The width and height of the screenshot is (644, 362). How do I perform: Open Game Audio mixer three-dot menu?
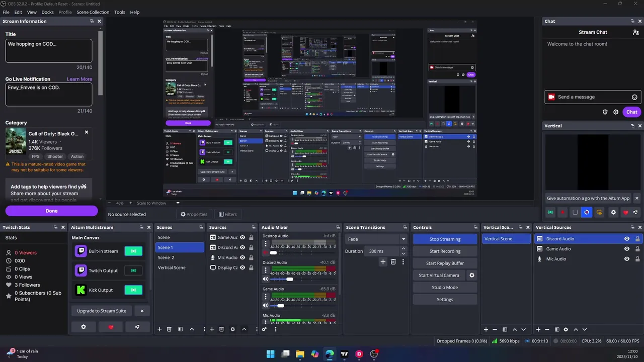[x=266, y=297]
